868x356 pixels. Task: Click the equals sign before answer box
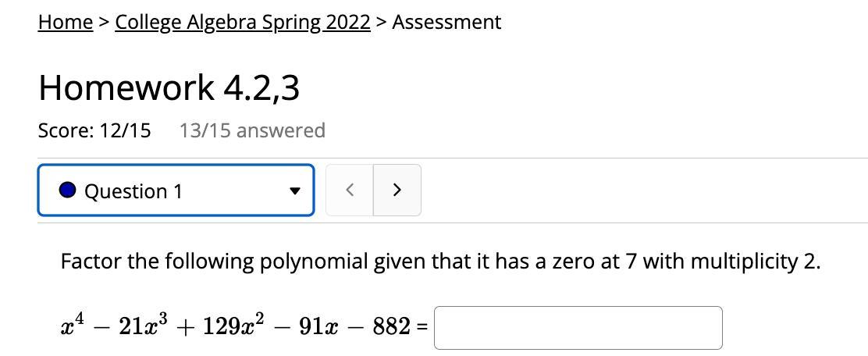(422, 326)
